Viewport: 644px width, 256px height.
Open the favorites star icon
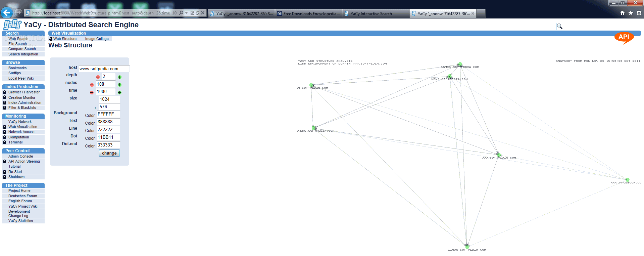631,13
